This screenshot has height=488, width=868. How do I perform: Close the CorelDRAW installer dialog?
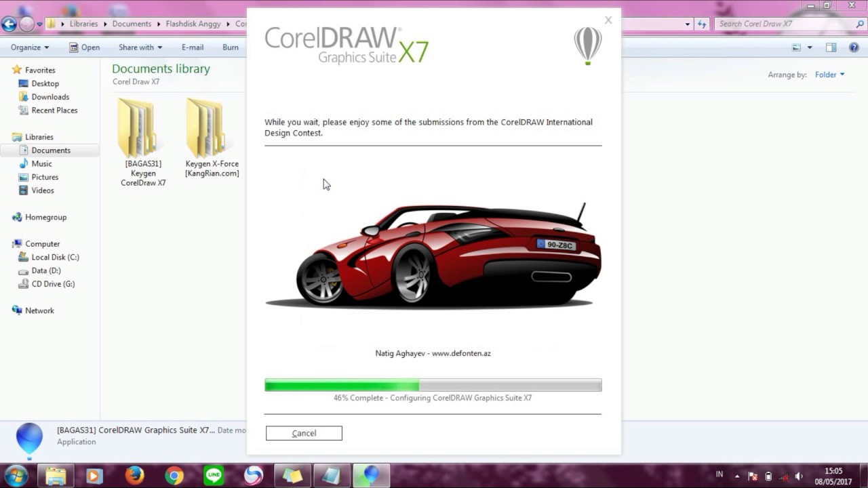click(x=608, y=20)
